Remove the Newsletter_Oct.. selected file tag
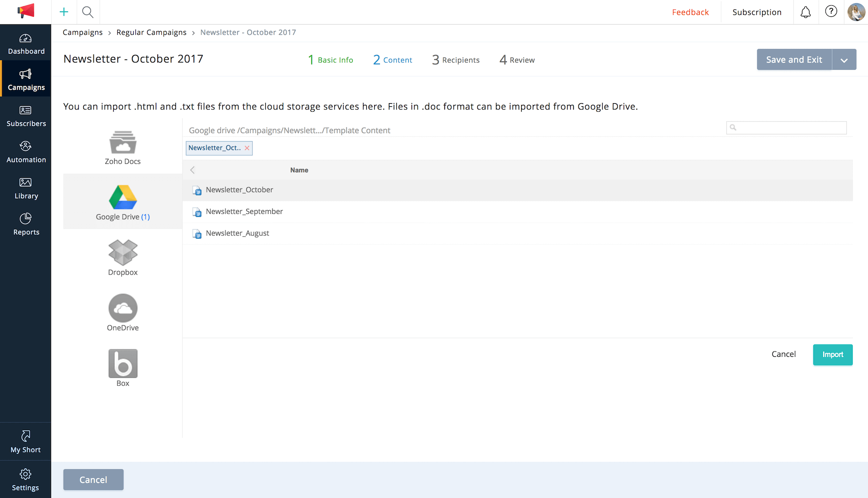Screen dimensions: 868x498 point(247,148)
